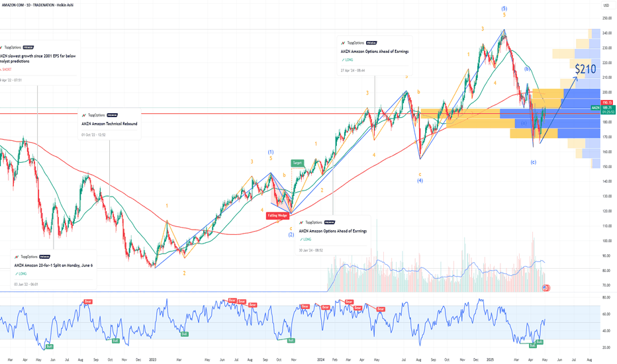Click Premium badge on Technical Rebound card
The image size is (617, 364).
click(x=112, y=115)
